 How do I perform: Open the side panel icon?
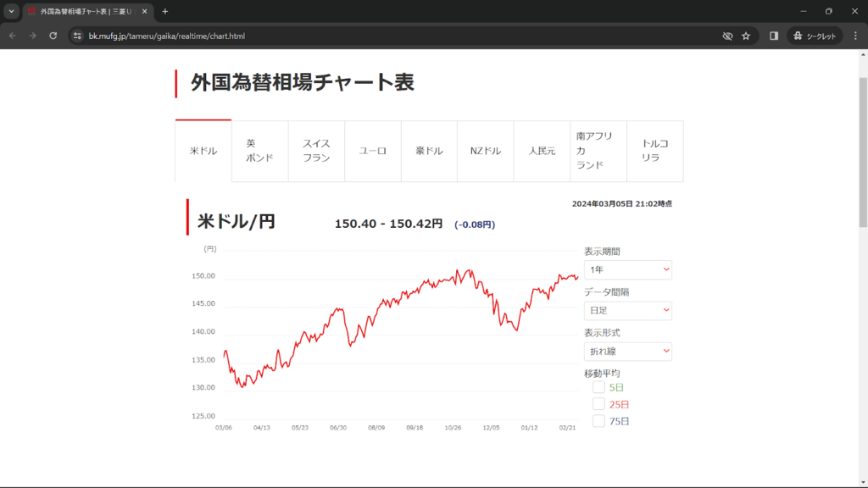click(774, 36)
